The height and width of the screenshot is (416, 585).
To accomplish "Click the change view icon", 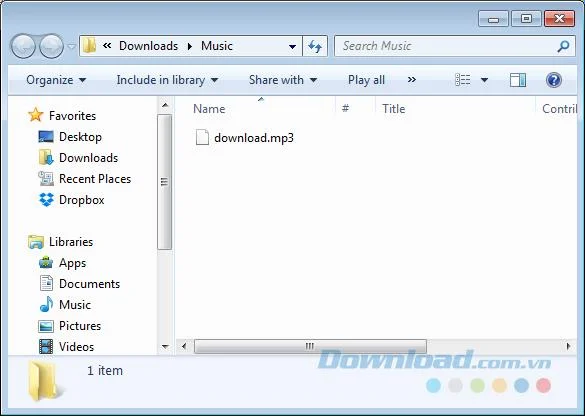I will [x=463, y=80].
